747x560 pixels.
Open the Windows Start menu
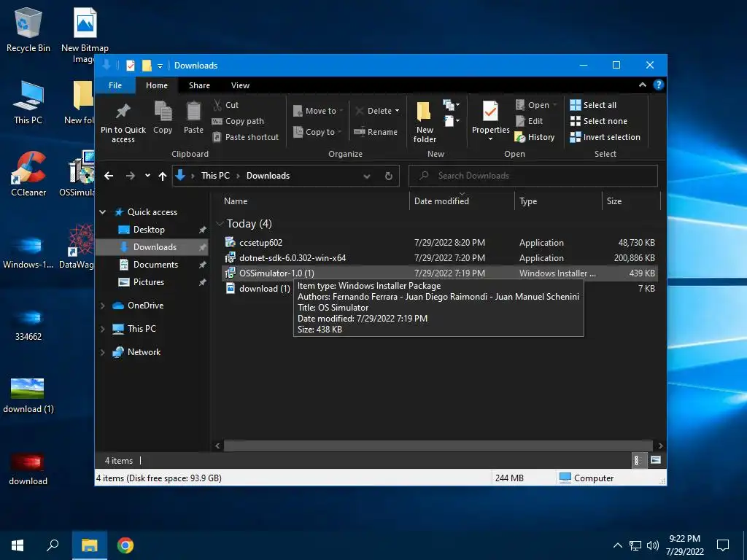pyautogui.click(x=18, y=545)
